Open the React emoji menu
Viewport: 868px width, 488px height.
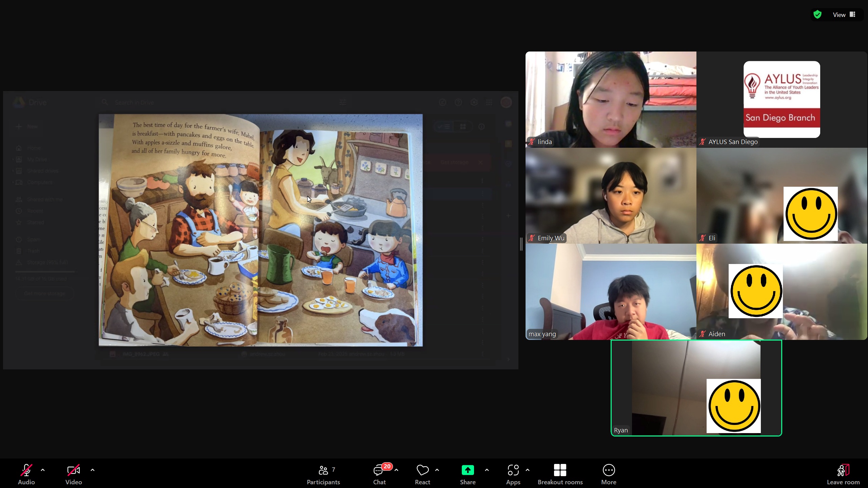pos(422,474)
